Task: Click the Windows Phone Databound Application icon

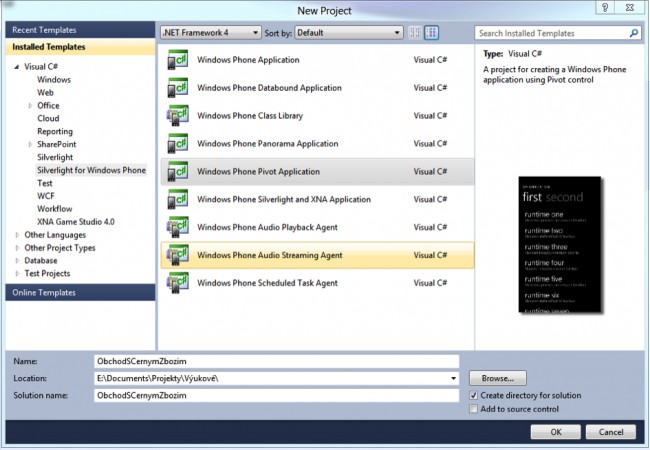Action: (178, 88)
